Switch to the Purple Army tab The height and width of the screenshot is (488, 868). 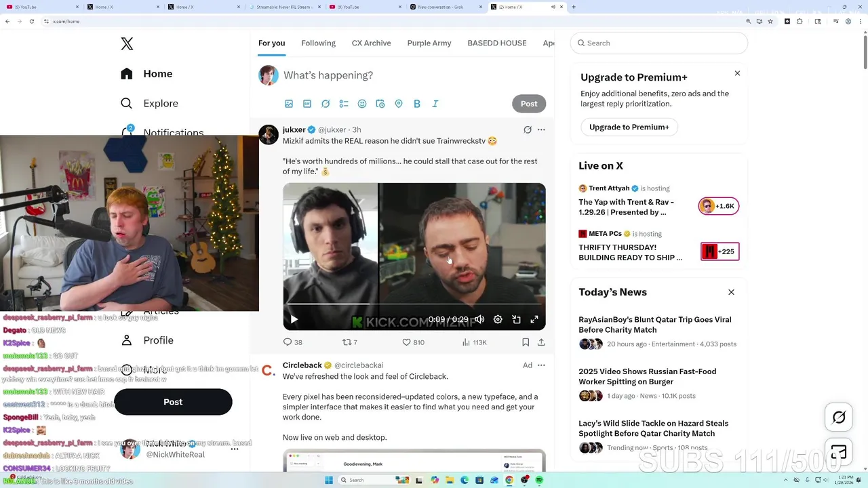[429, 43]
